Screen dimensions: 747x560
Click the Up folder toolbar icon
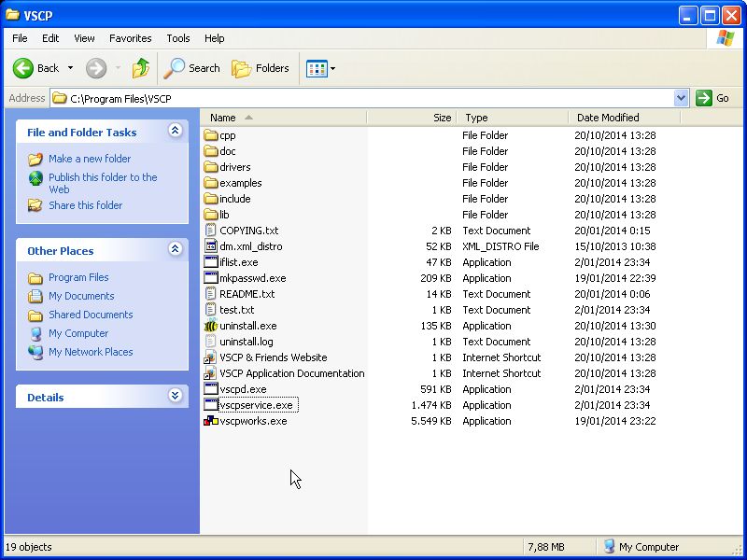pos(141,68)
